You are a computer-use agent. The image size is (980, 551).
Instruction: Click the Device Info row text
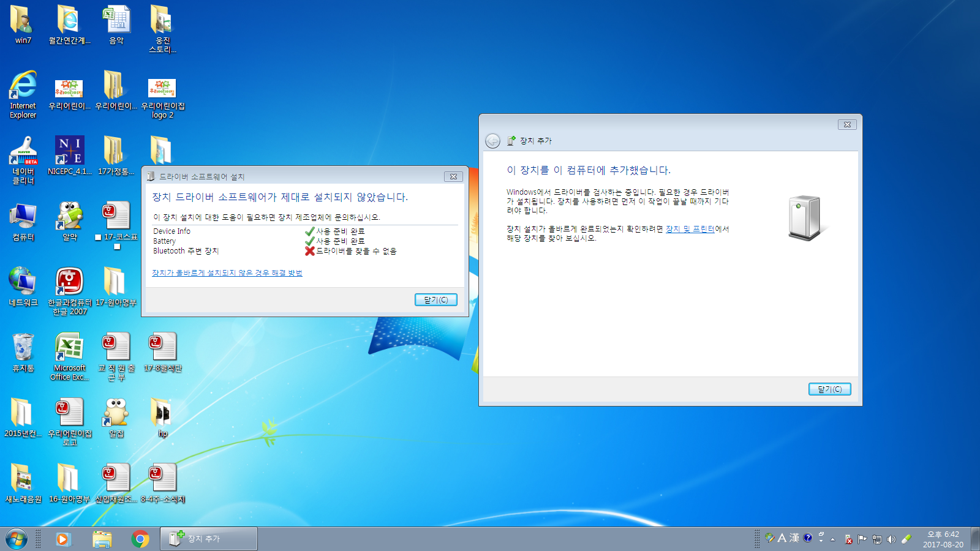click(171, 231)
